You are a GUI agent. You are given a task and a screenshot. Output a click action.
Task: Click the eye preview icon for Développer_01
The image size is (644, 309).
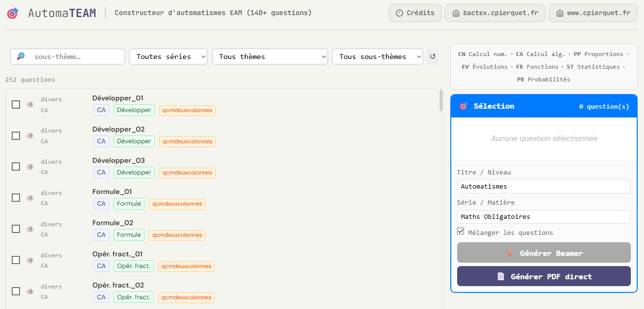point(30,104)
